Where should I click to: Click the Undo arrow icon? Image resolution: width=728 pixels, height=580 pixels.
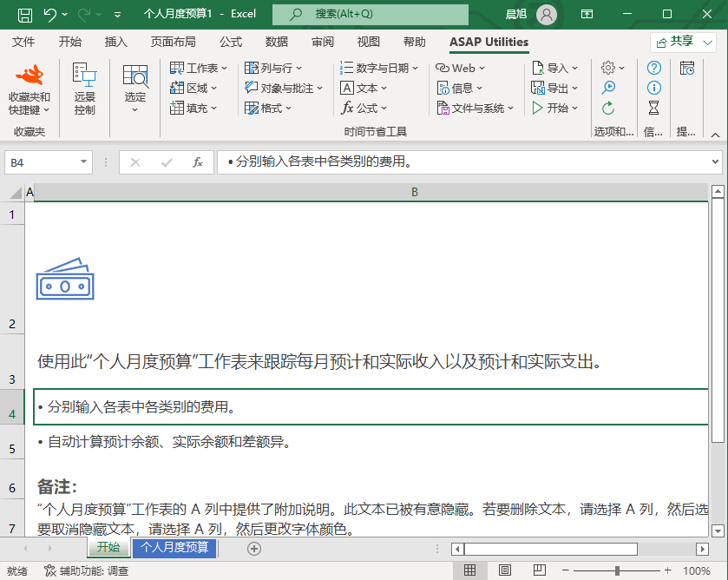tap(50, 15)
